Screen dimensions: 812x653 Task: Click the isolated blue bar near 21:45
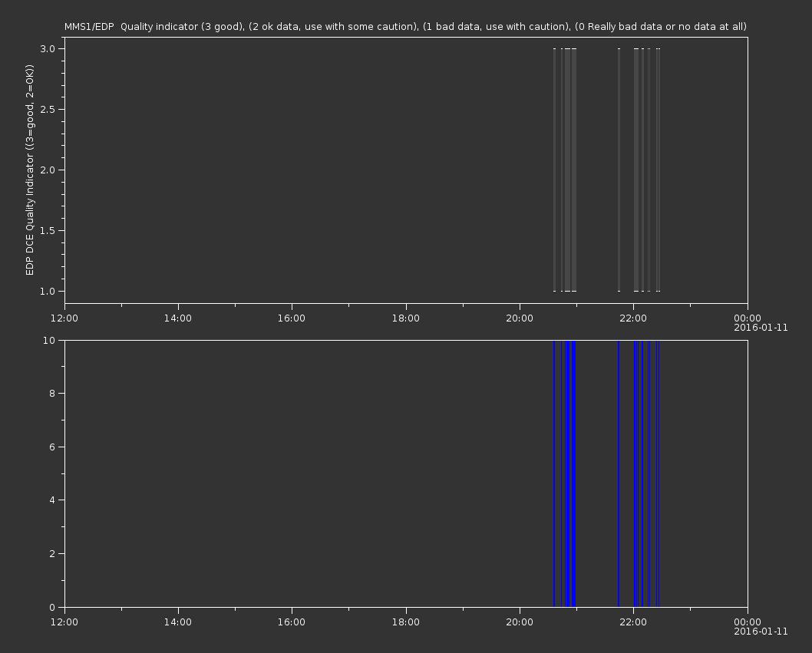tap(619, 473)
